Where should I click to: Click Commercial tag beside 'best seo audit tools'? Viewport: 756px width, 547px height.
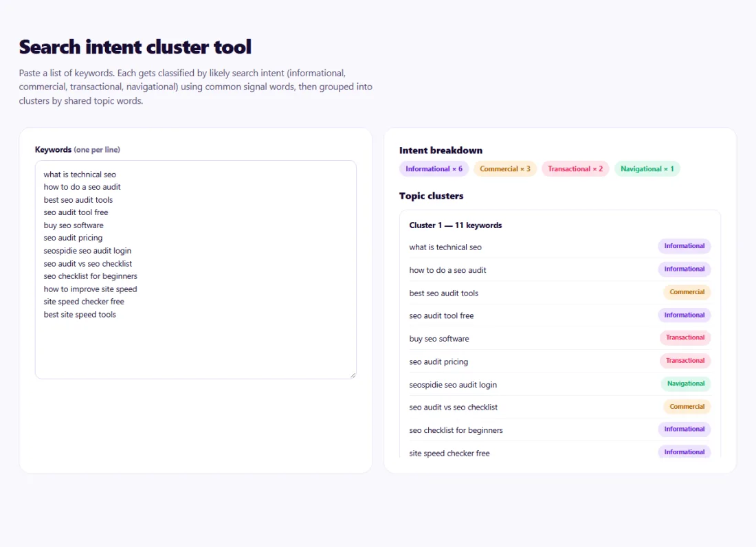pos(687,292)
